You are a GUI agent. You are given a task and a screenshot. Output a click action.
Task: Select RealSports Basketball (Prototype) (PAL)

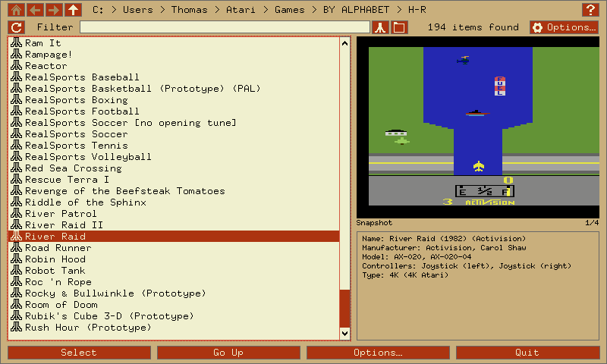(174, 89)
